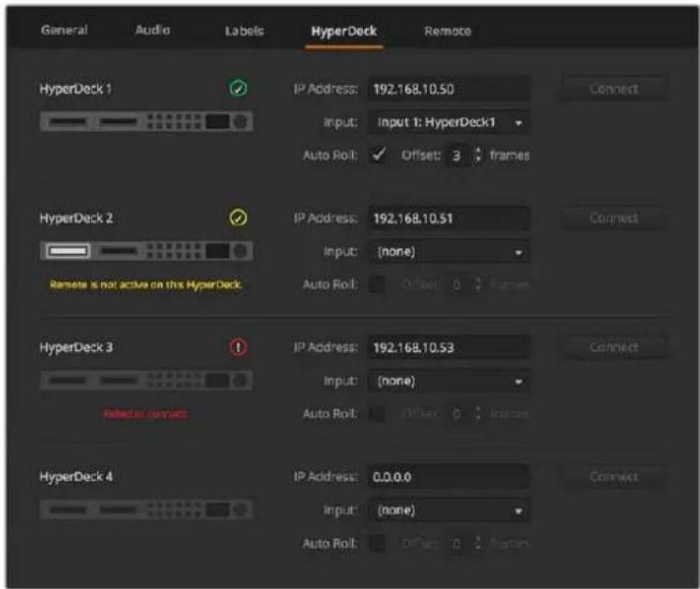Open HyperDeck 4 Input dropdown

click(x=448, y=510)
